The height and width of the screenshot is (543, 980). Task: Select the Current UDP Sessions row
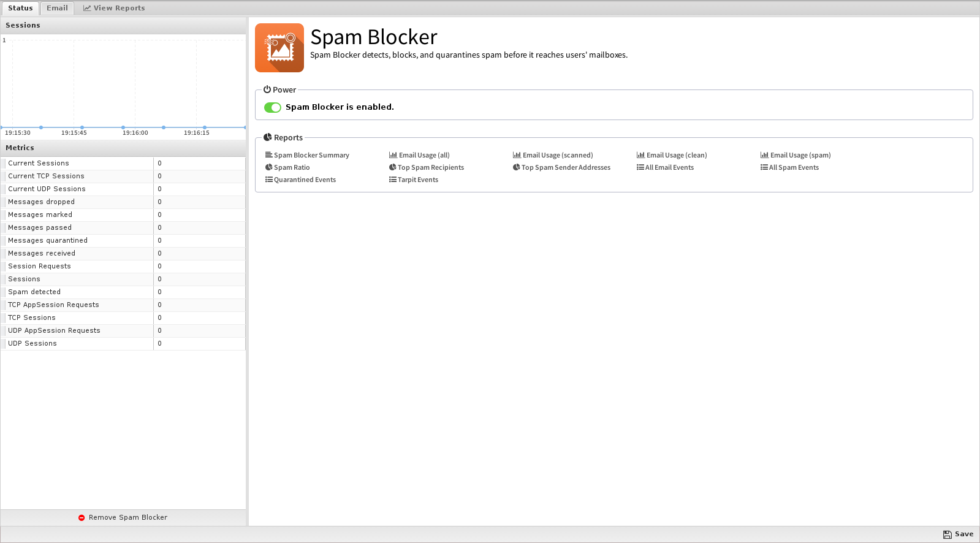[123, 189]
